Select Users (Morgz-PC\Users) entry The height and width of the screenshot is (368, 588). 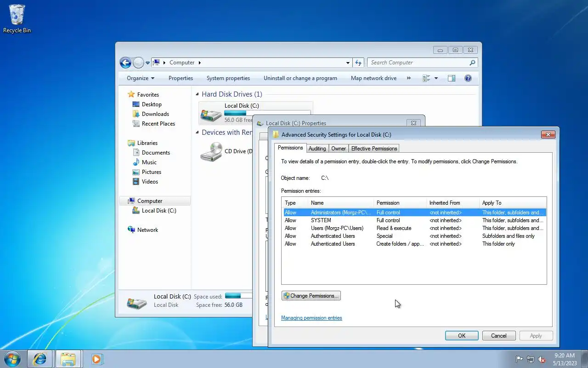[x=414, y=228]
